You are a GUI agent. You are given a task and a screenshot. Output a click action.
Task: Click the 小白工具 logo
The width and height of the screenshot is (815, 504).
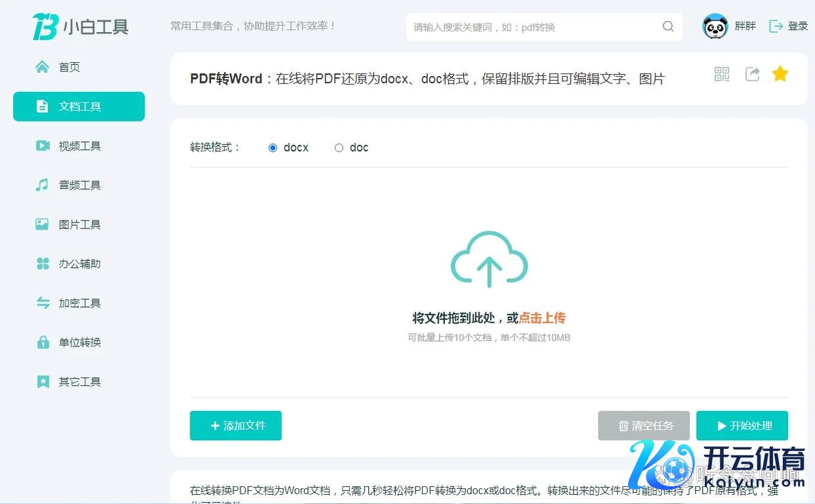[80, 26]
